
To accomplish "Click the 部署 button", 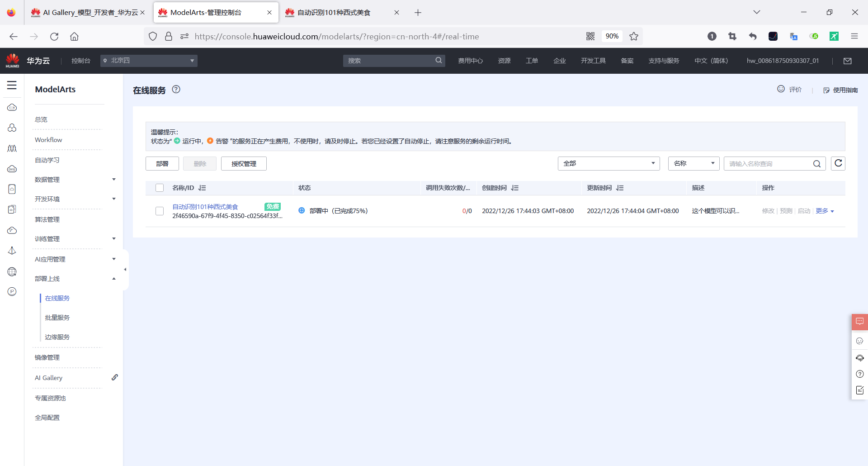I will coord(162,164).
